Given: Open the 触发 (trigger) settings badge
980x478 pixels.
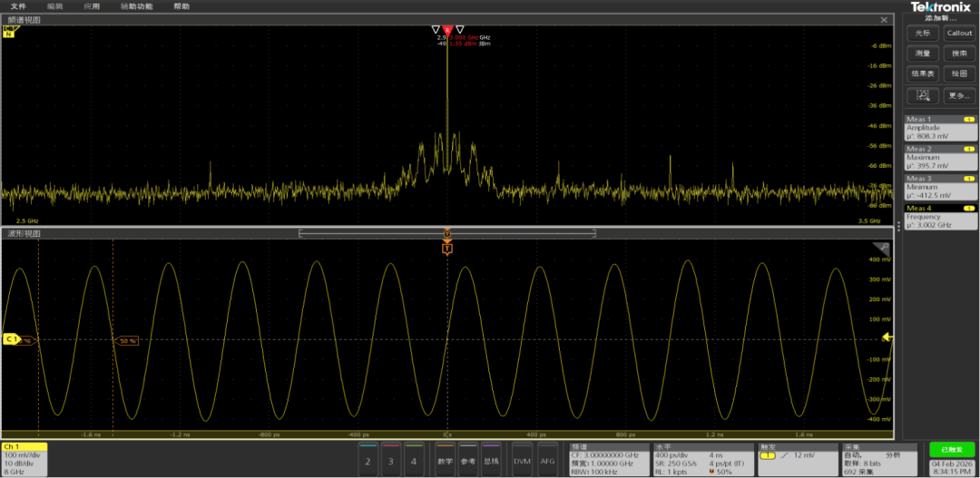Looking at the screenshot, I should coord(798,459).
